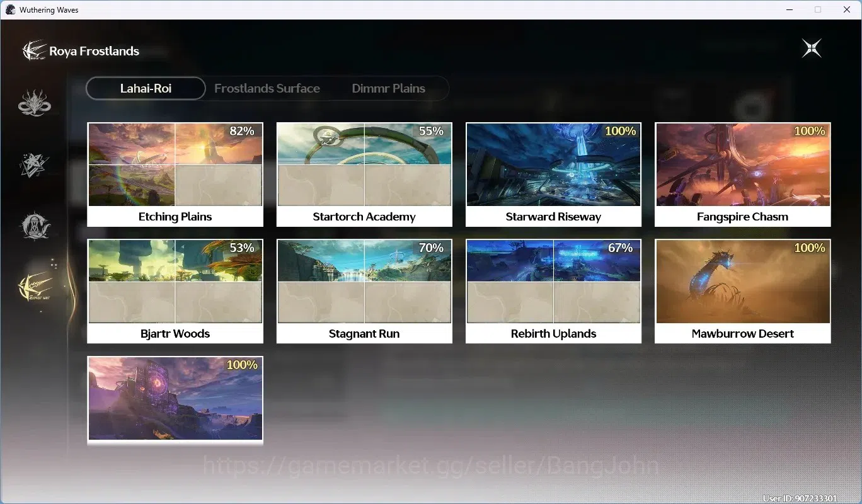Image resolution: width=862 pixels, height=504 pixels.
Task: Switch to the Frostlands Surface tab
Action: [x=267, y=88]
